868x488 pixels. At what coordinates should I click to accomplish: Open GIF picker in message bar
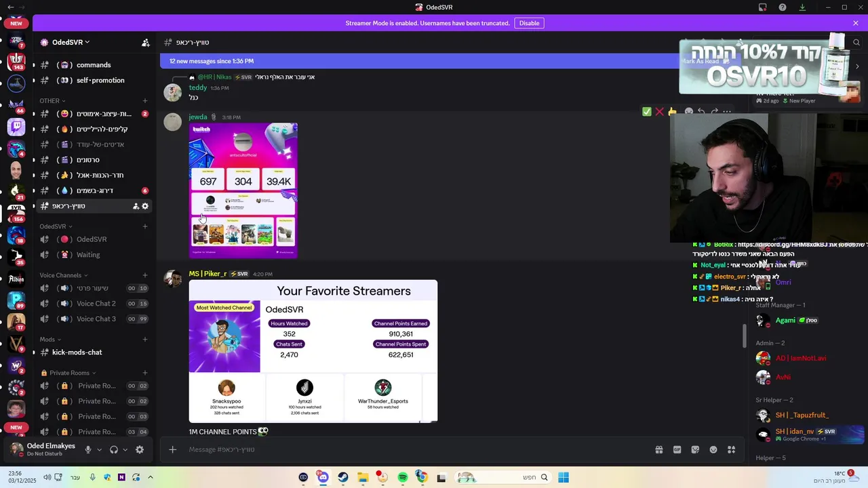click(x=677, y=449)
